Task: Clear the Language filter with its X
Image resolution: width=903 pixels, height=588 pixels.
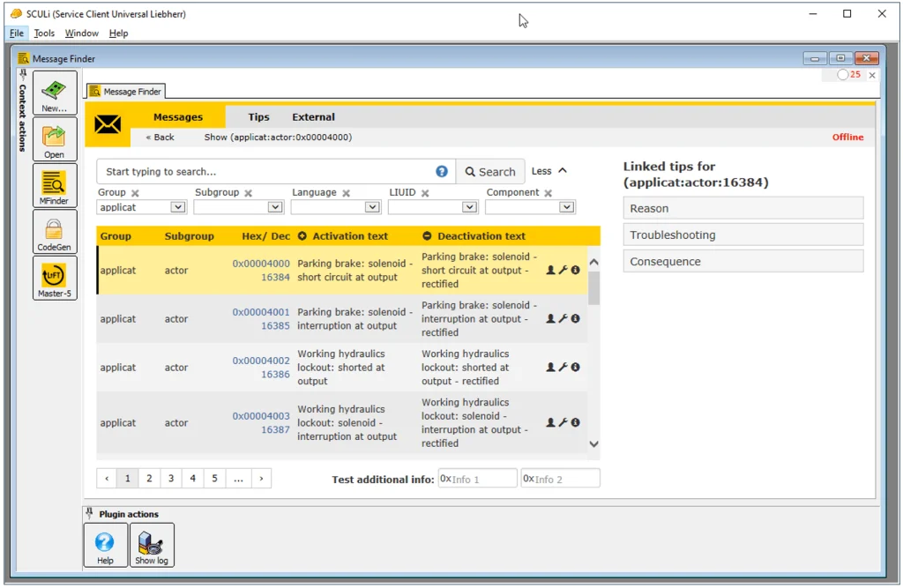Action: click(346, 193)
